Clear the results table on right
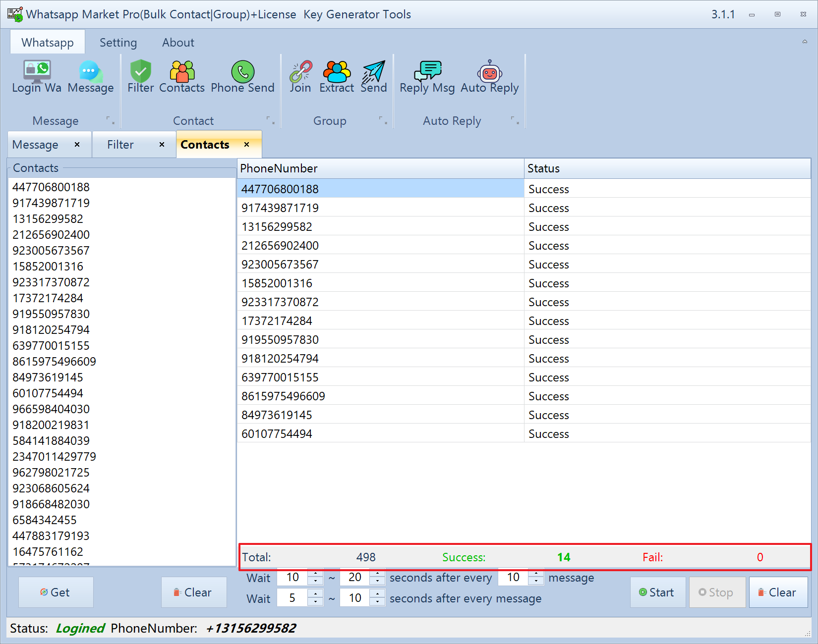Image resolution: width=818 pixels, height=644 pixels. (x=778, y=592)
